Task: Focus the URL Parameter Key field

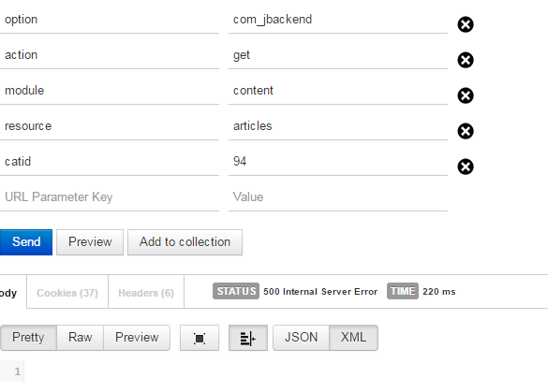Action: [x=110, y=197]
